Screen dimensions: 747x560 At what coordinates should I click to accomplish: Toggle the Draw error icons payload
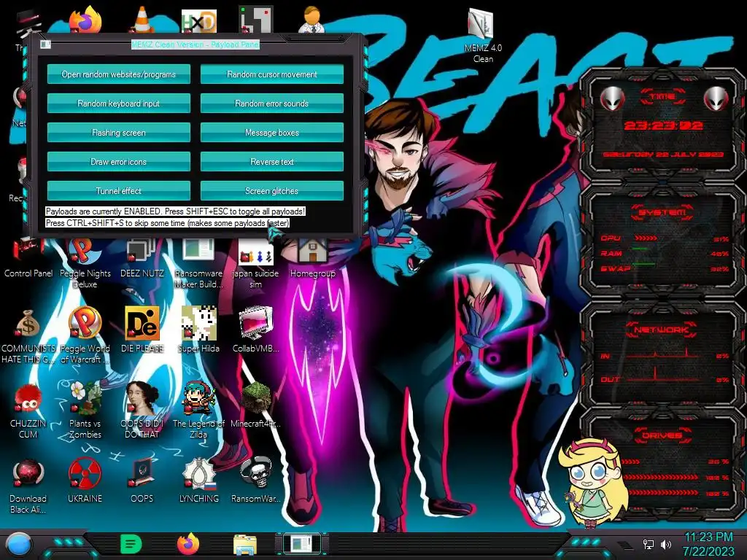[119, 161]
